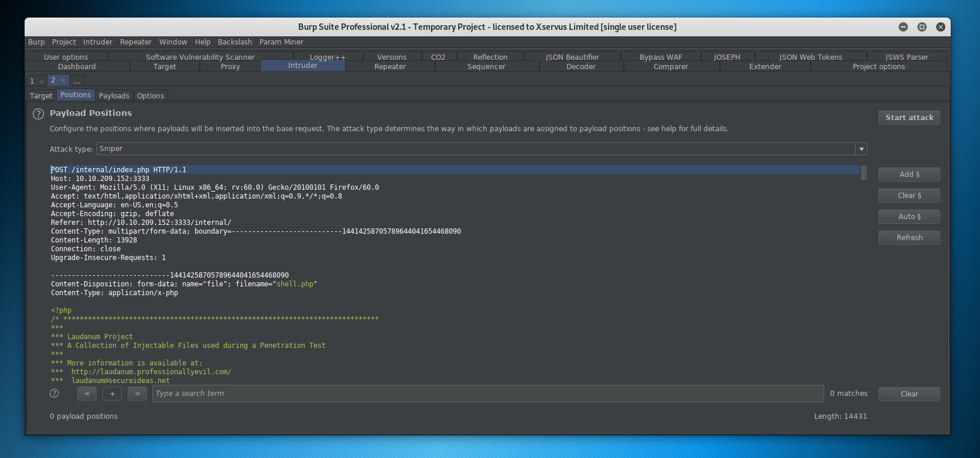Click the Start attack button
The image size is (980, 458).
tap(909, 118)
